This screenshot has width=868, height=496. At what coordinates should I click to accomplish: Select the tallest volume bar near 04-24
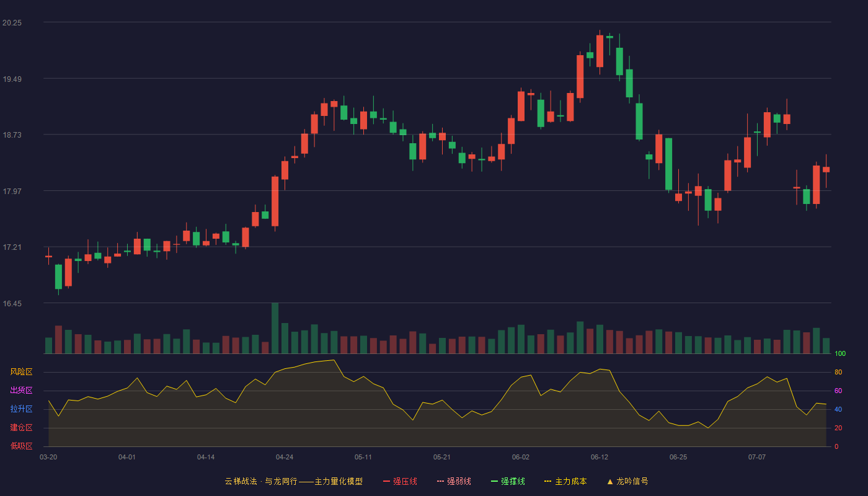coord(275,328)
